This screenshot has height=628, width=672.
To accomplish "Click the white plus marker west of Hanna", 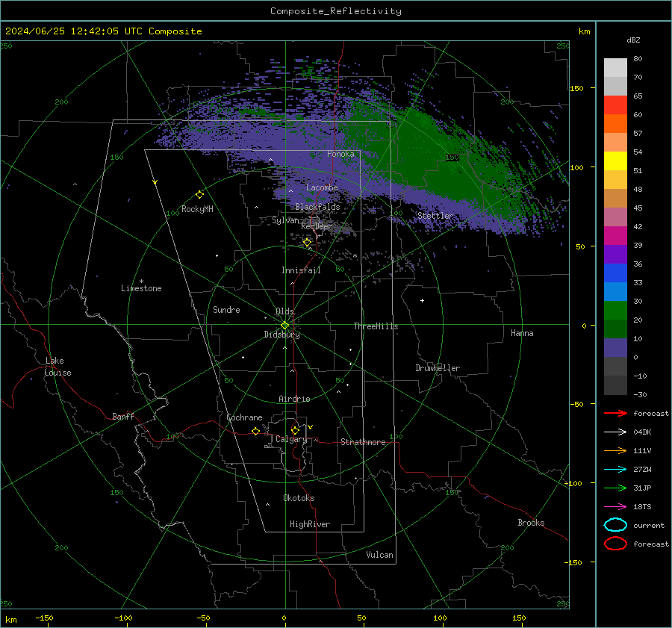I will (x=422, y=300).
